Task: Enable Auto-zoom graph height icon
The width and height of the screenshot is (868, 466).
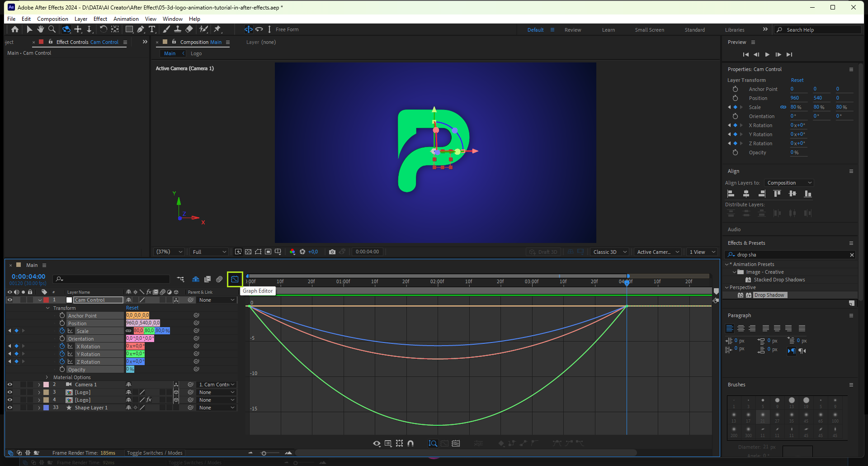Action: 433,443
